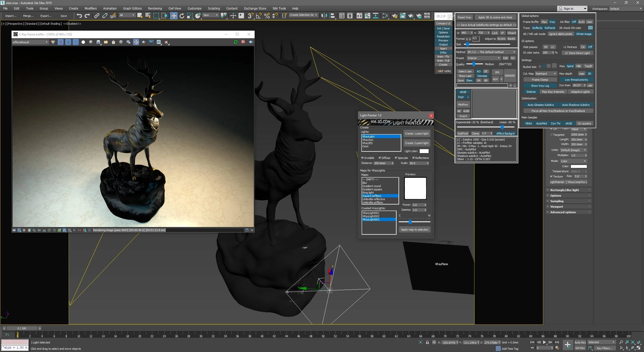Open the Col. Map Reinhard dropdown
The image size is (644, 352).
pyautogui.click(x=546, y=74)
